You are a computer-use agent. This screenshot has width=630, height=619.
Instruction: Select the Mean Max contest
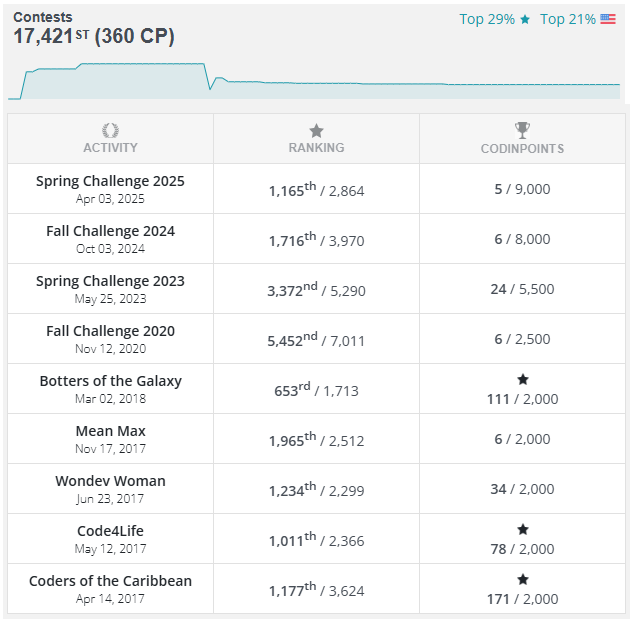pos(110,431)
